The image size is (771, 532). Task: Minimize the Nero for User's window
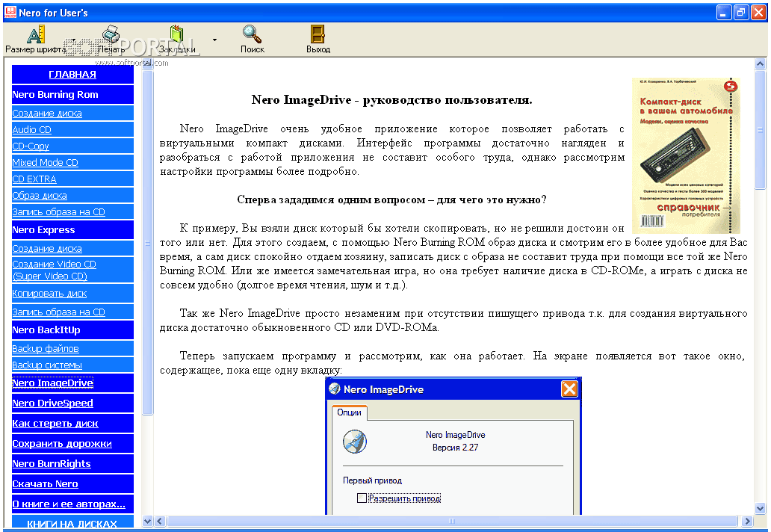point(723,12)
